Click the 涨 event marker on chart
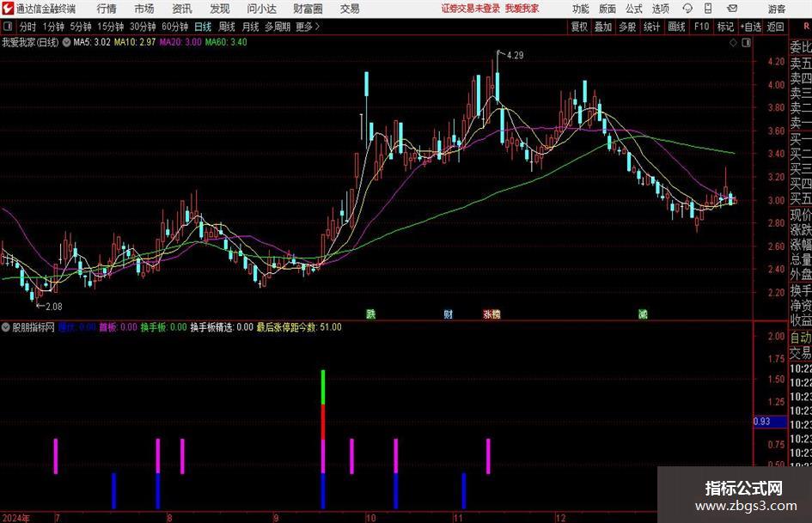Image resolution: width=812 pixels, height=523 pixels. tap(488, 313)
